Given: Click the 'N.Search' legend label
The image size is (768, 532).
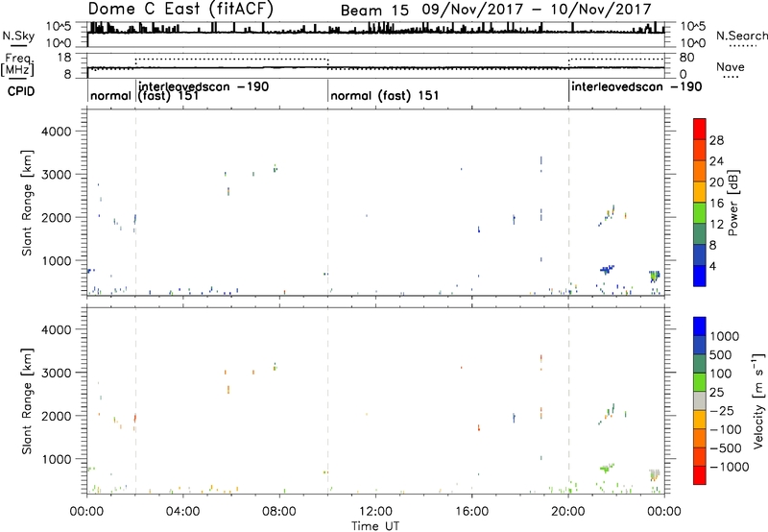Looking at the screenshot, I should tap(741, 36).
